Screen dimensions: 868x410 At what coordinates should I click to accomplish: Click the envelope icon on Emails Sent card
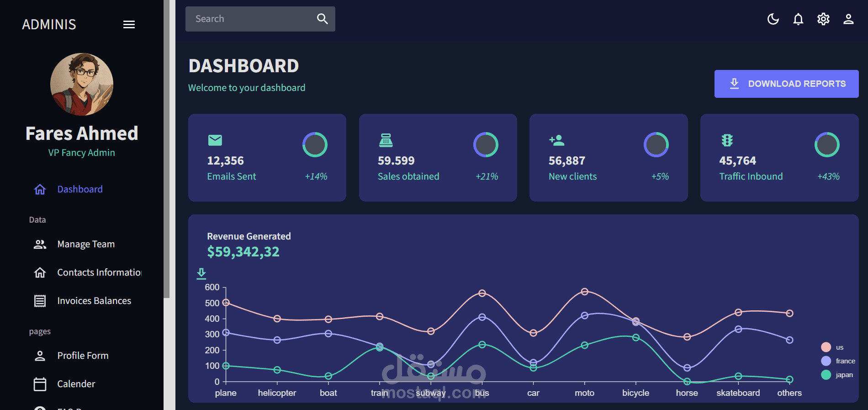[x=215, y=140]
